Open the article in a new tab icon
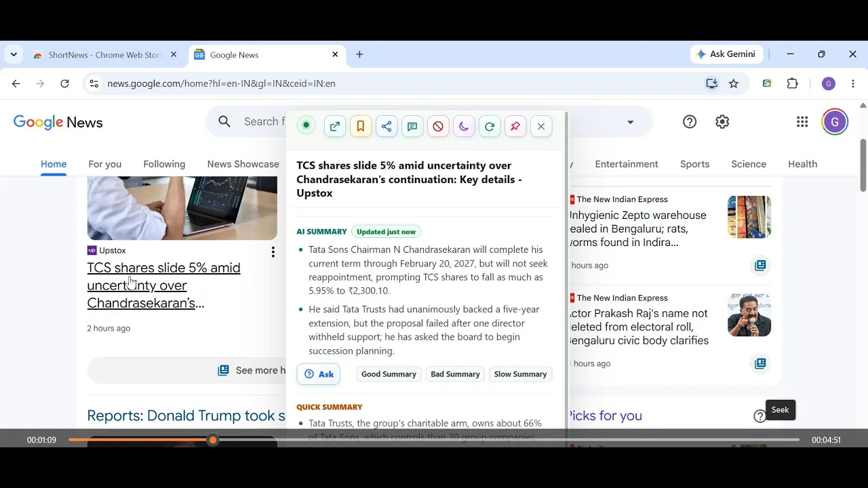Screen dimensions: 868x488 (x=335, y=126)
